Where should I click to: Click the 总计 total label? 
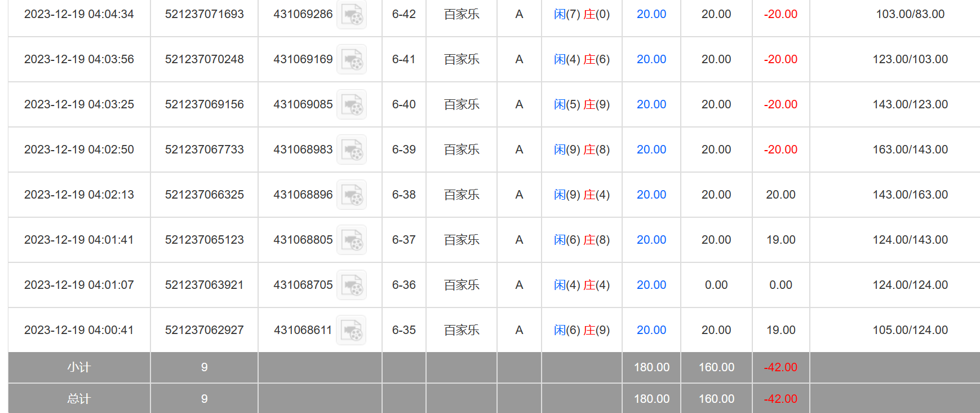coord(79,399)
